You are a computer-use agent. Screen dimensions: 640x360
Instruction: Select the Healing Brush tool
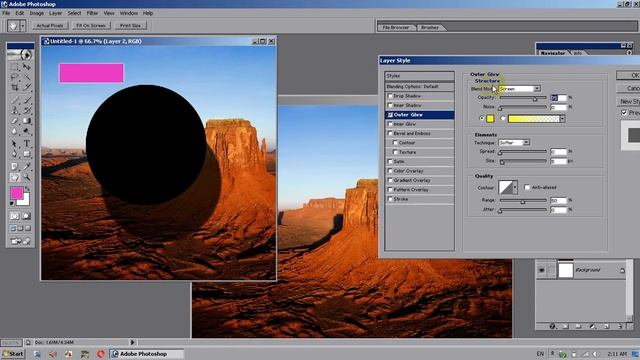(14, 100)
